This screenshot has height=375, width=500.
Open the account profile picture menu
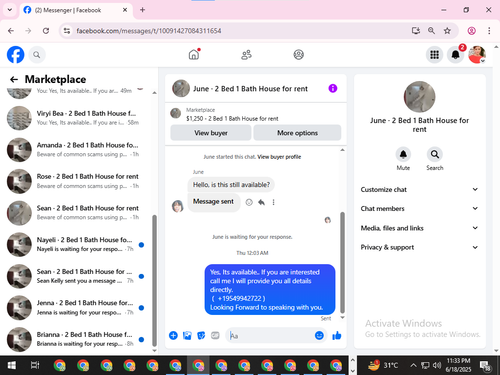477,55
